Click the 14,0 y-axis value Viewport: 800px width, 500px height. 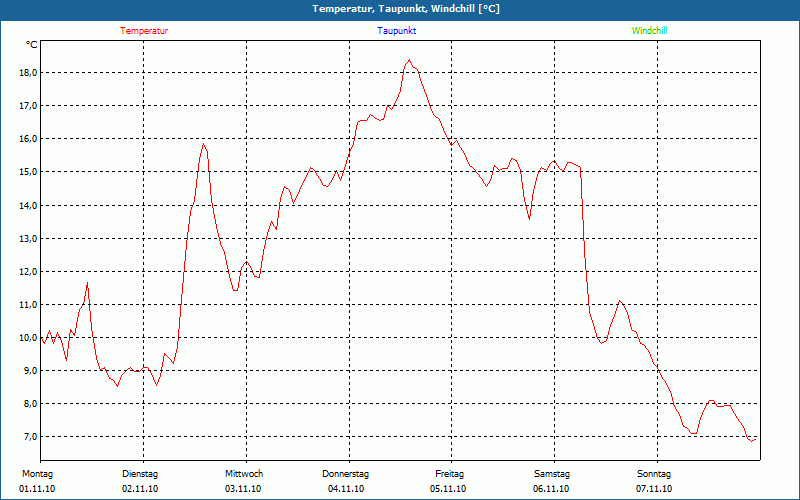coord(29,205)
